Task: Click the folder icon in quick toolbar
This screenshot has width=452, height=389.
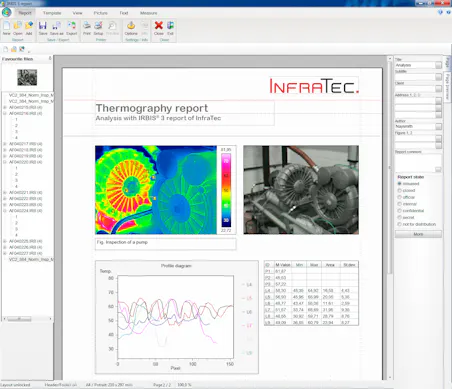Action: pyautogui.click(x=14, y=49)
